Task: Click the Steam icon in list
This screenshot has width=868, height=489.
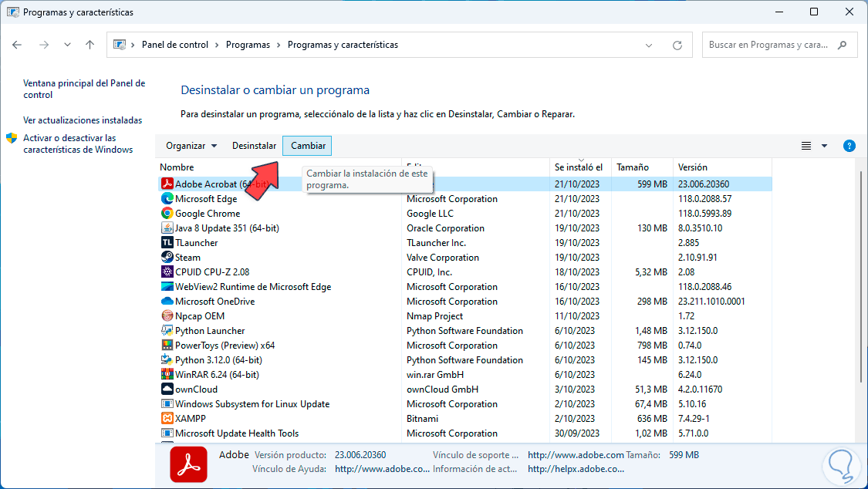Action: click(167, 257)
